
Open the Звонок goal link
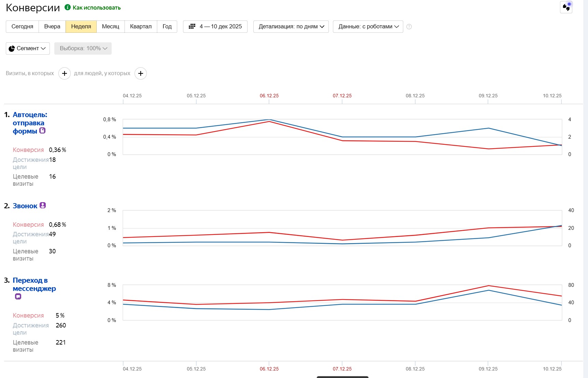(x=25, y=206)
